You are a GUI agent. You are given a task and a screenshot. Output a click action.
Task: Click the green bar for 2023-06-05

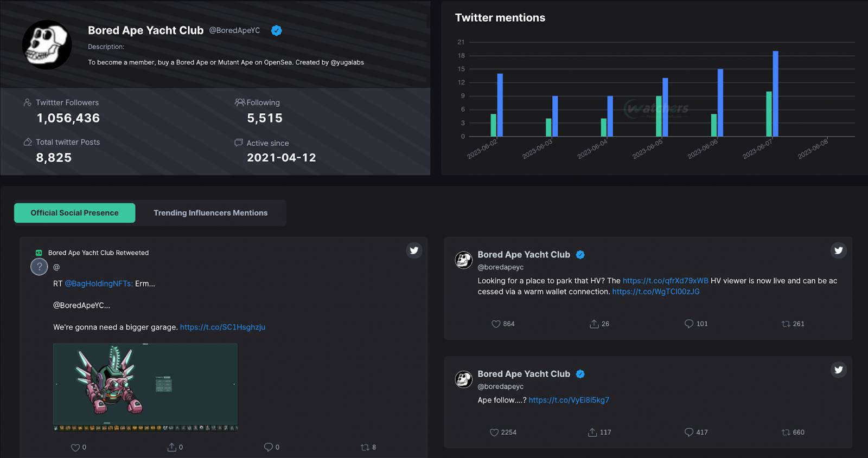(659, 116)
